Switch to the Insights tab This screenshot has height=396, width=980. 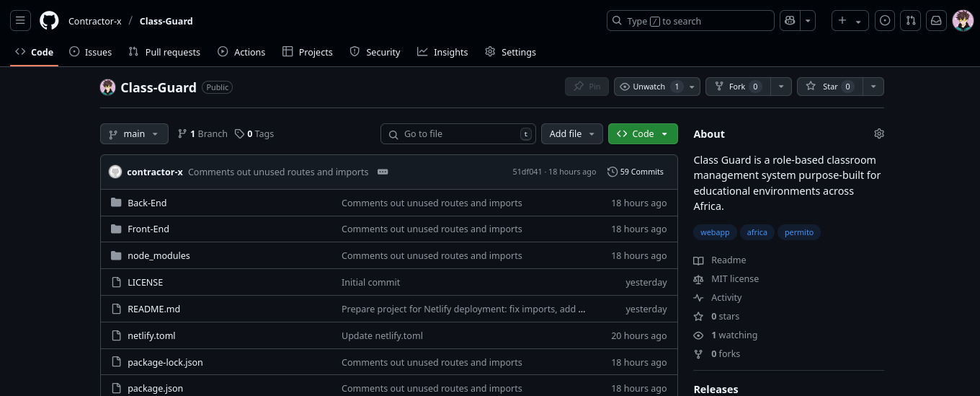(x=442, y=52)
